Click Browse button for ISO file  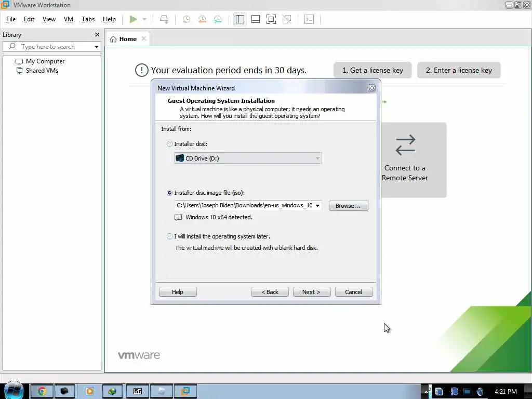348,206
